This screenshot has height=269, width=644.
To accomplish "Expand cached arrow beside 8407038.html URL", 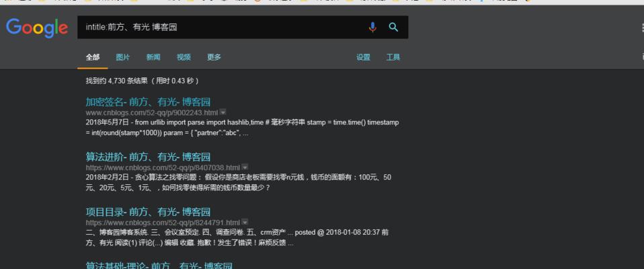I will [245, 167].
